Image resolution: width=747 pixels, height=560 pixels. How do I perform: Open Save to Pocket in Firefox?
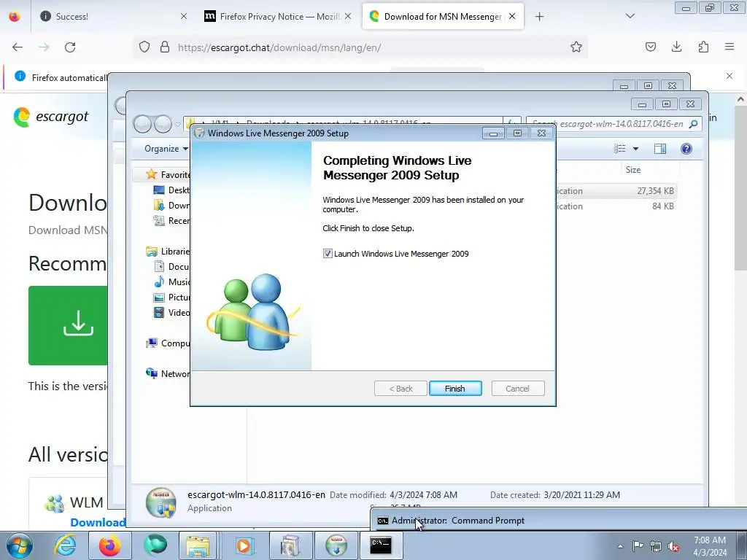(651, 47)
